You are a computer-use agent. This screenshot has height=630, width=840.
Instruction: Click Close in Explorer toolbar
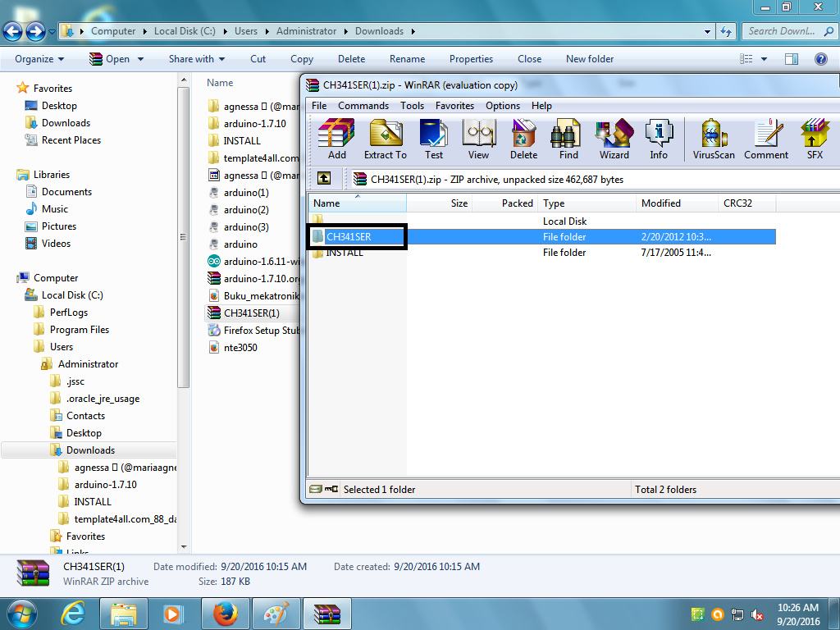click(529, 59)
